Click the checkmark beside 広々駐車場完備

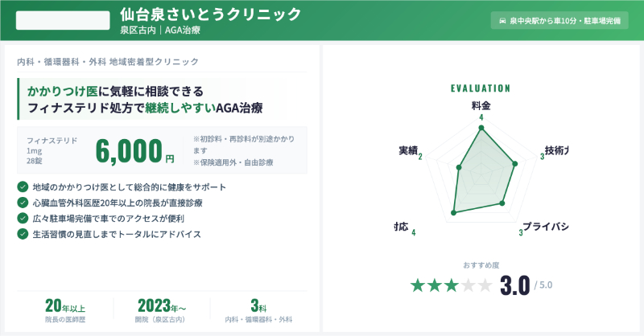pos(22,218)
